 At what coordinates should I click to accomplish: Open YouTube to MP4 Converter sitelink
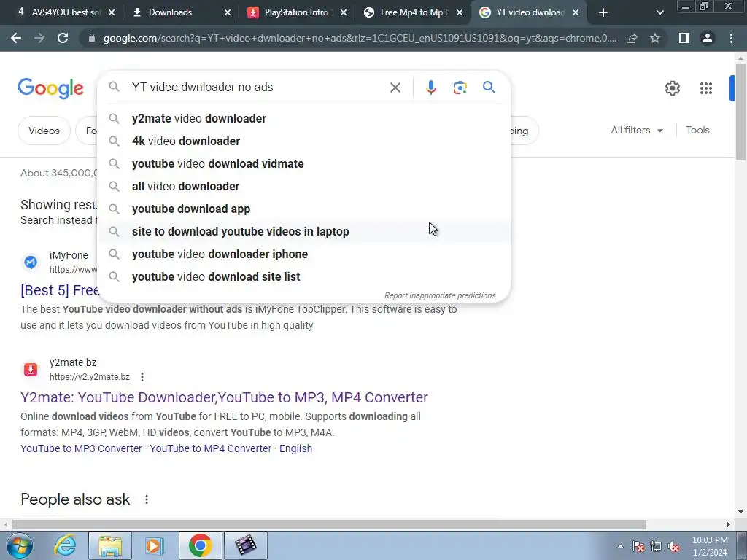click(x=211, y=448)
